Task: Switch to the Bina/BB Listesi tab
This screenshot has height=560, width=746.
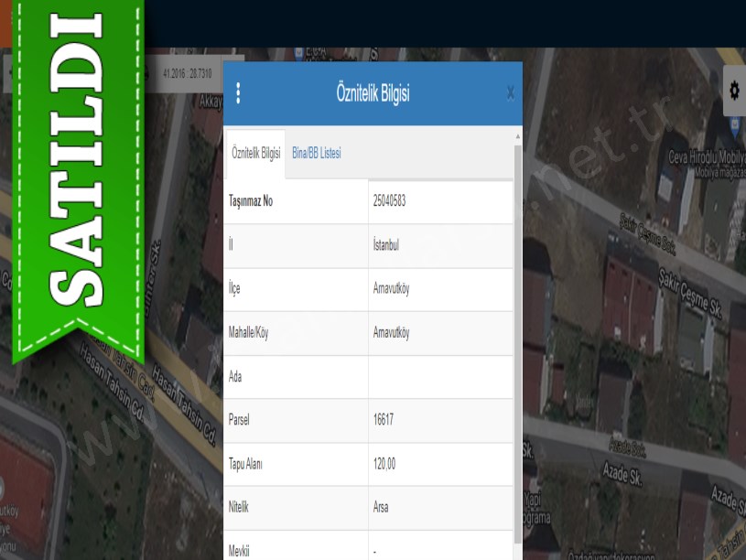Action: [316, 154]
